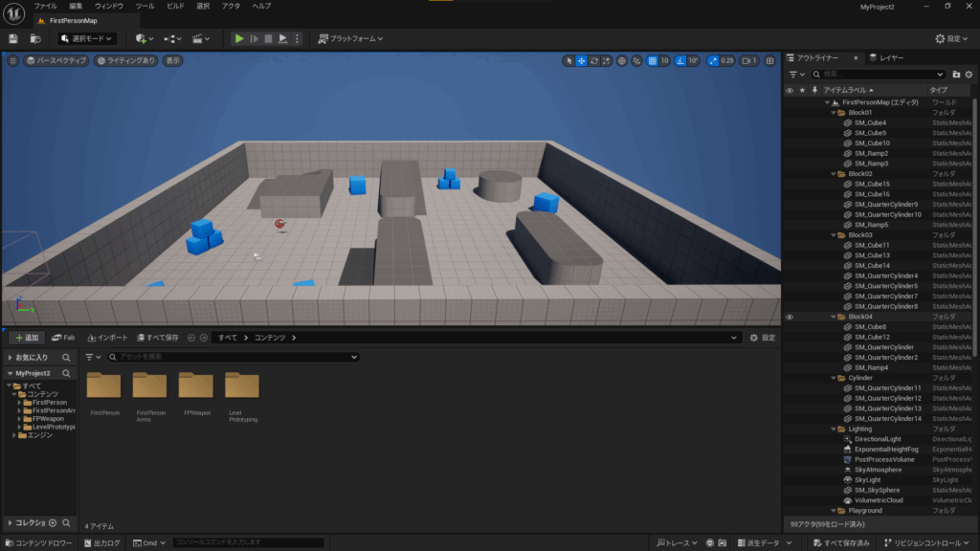Select the rotate gizmo tool in viewport
The width and height of the screenshot is (980, 551).
tap(593, 60)
